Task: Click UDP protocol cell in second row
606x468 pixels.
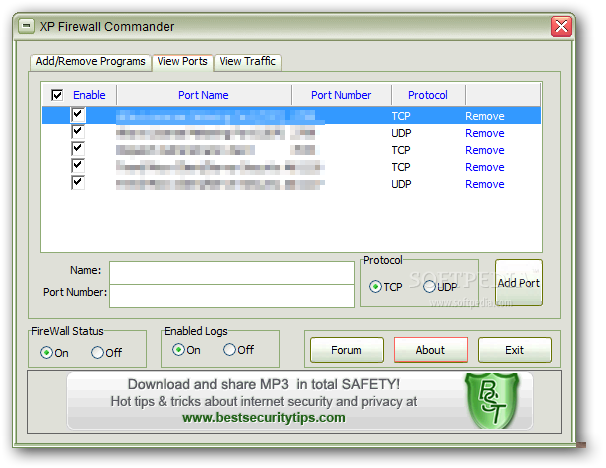Action: [401, 133]
